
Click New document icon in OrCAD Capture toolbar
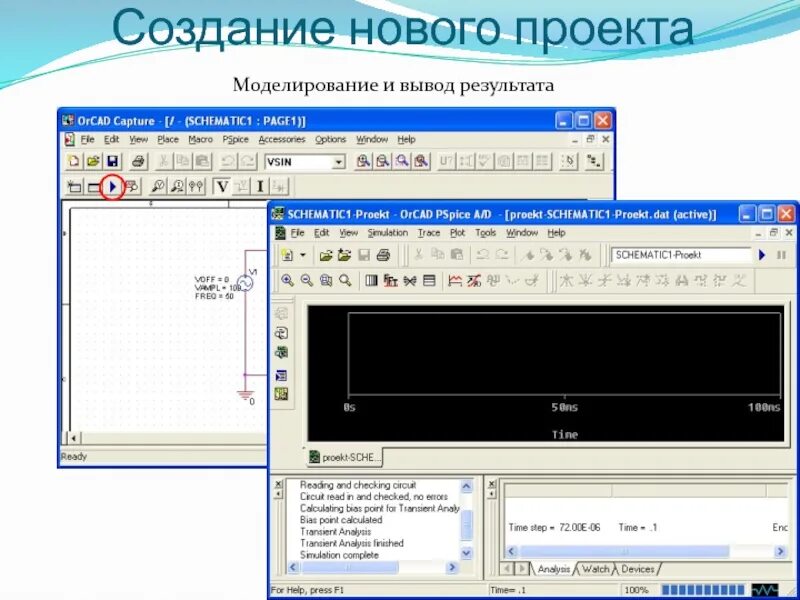(74, 162)
